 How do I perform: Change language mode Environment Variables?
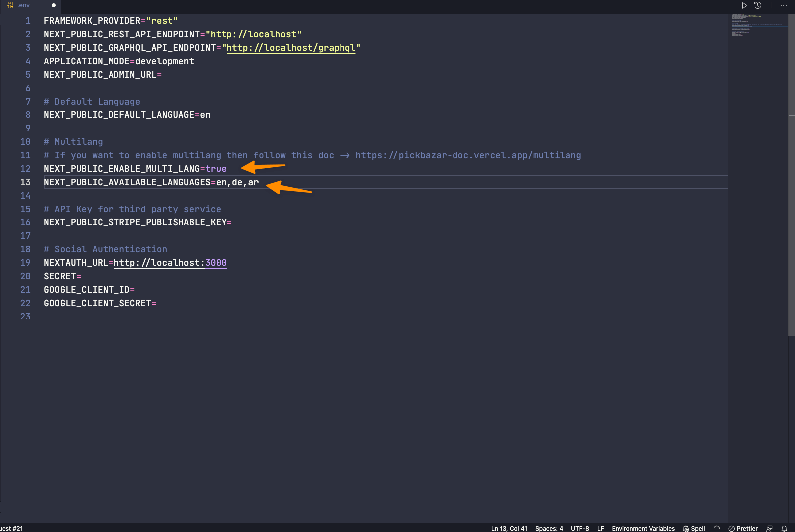(x=643, y=528)
